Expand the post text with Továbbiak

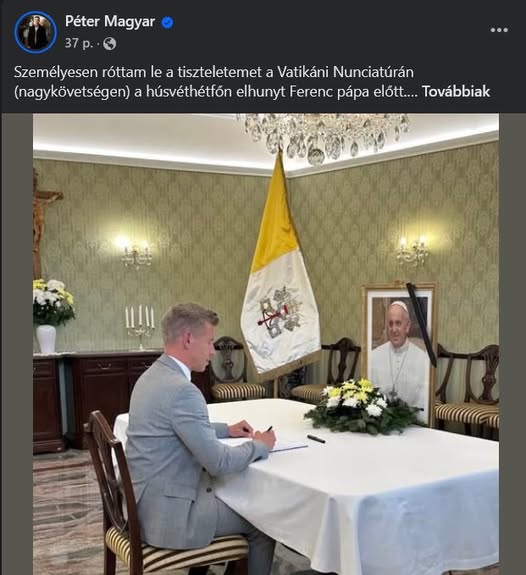[x=456, y=92]
